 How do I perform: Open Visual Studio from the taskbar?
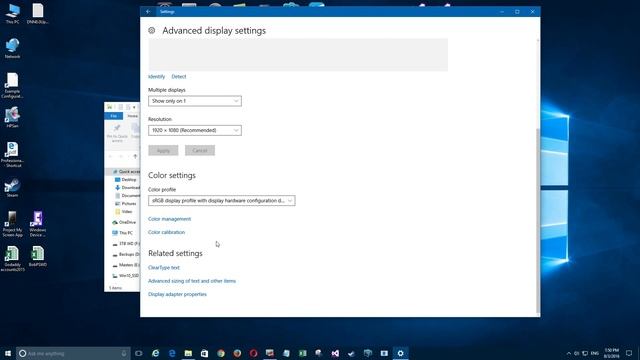(x=335, y=353)
